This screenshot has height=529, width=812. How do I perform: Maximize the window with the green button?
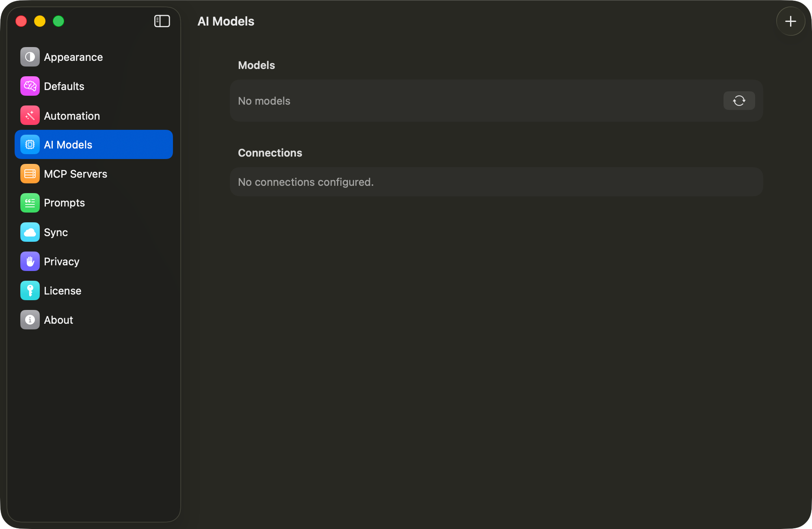click(58, 21)
